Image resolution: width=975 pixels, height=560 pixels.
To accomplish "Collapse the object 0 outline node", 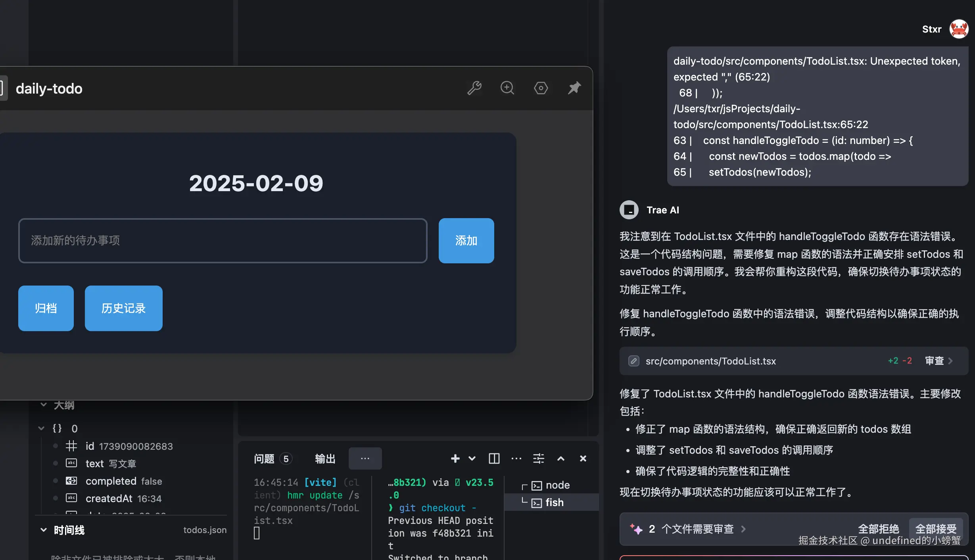I will (x=41, y=428).
